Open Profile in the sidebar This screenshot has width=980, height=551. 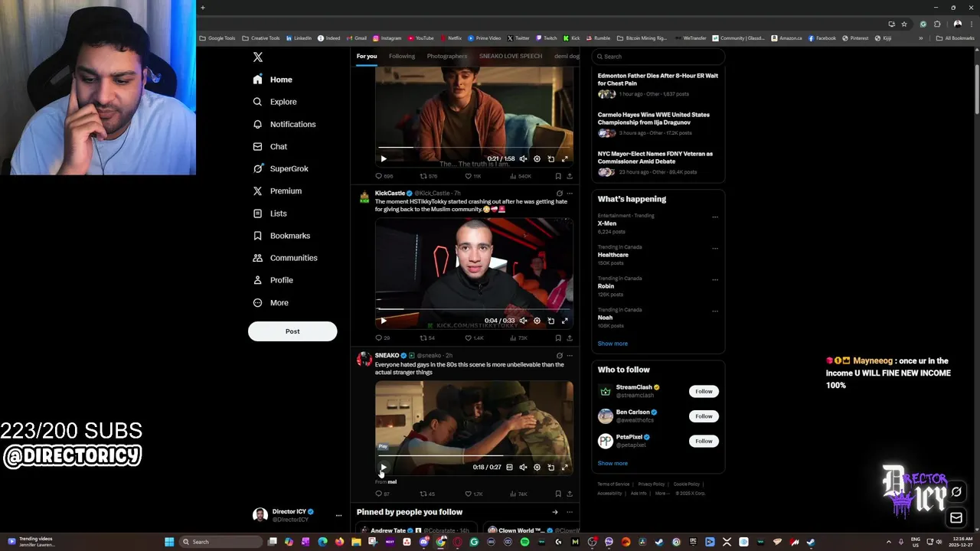click(x=273, y=280)
